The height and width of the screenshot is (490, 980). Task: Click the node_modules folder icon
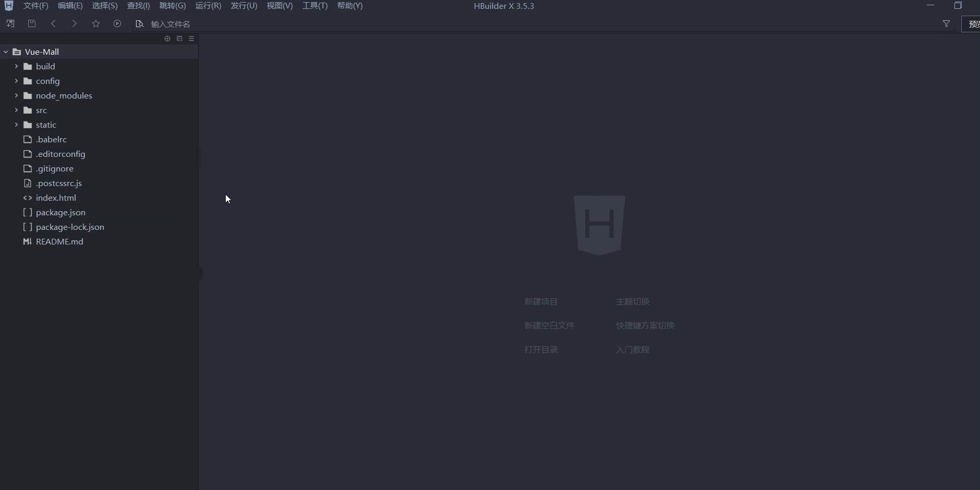coord(28,95)
